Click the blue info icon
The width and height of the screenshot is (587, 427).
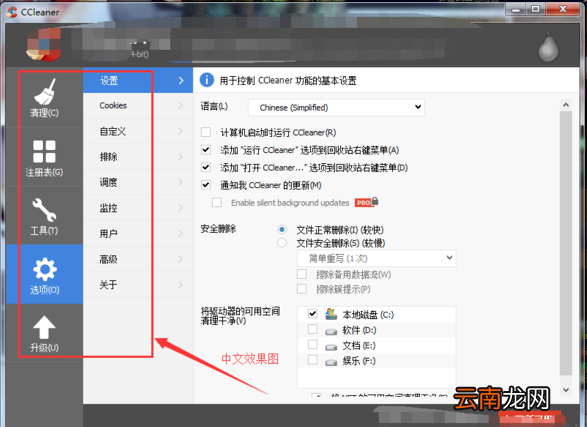coord(207,80)
